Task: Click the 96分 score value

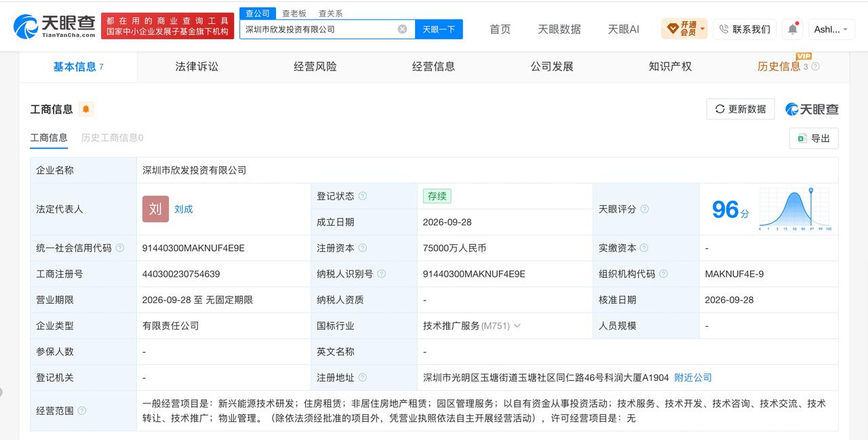Action: [x=730, y=209]
